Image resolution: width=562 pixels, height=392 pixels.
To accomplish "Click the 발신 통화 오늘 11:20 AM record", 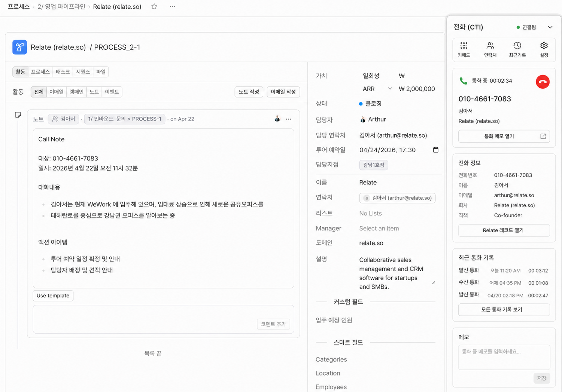I will pos(503,270).
